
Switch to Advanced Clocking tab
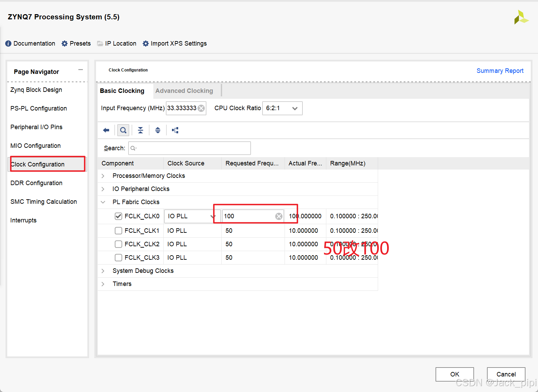pos(184,91)
